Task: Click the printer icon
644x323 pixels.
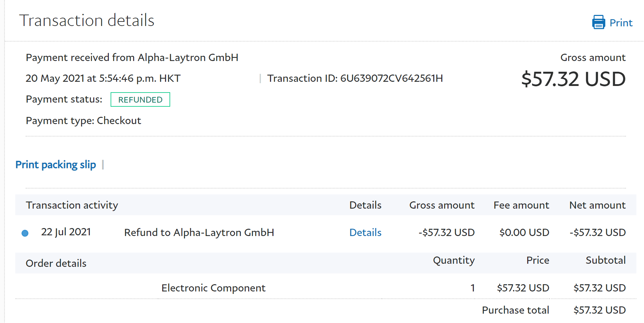Action: tap(598, 22)
